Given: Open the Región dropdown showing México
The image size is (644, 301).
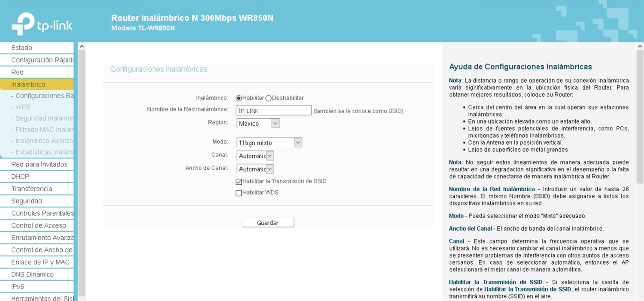Looking at the screenshot, I should [258, 123].
